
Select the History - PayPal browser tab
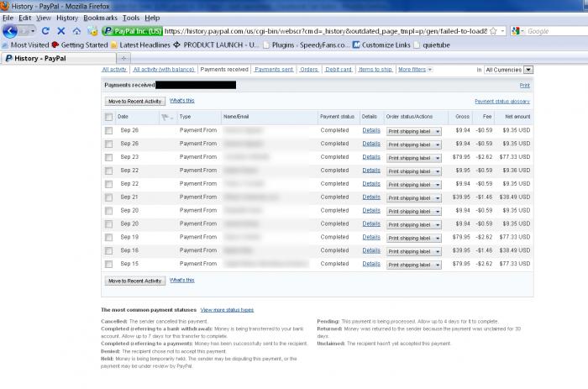(x=58, y=58)
